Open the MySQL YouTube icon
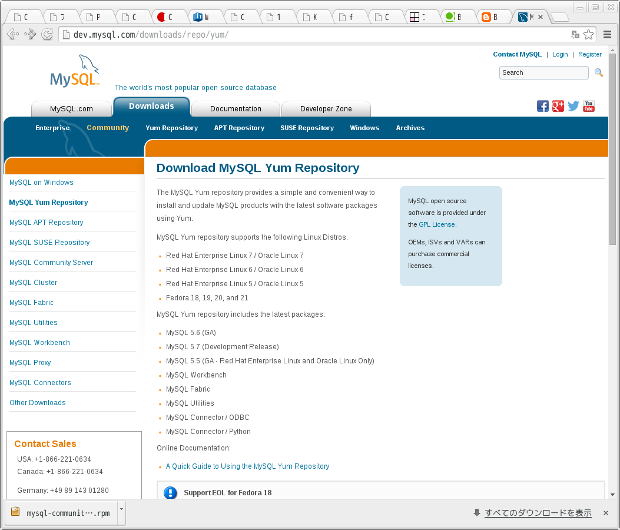This screenshot has width=620, height=530. tap(589, 106)
